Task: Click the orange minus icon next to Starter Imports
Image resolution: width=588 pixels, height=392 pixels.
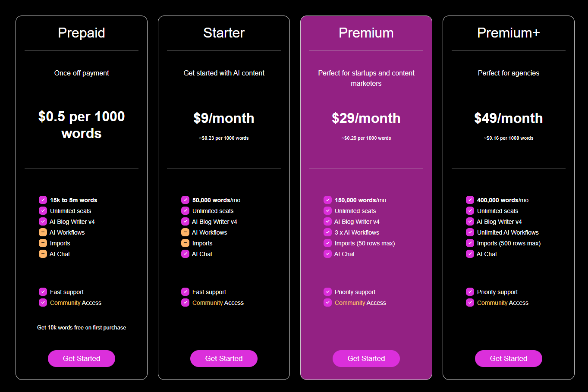Action: [185, 243]
